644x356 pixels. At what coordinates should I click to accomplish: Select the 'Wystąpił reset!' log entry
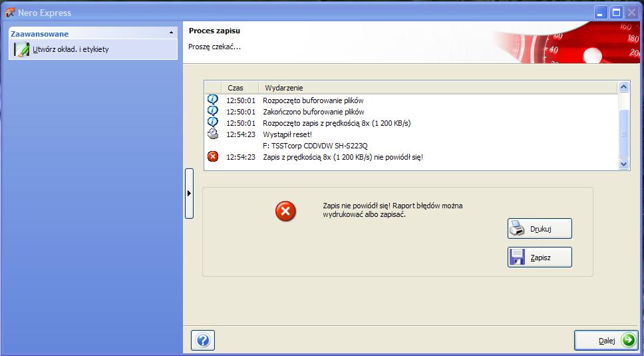coord(410,134)
